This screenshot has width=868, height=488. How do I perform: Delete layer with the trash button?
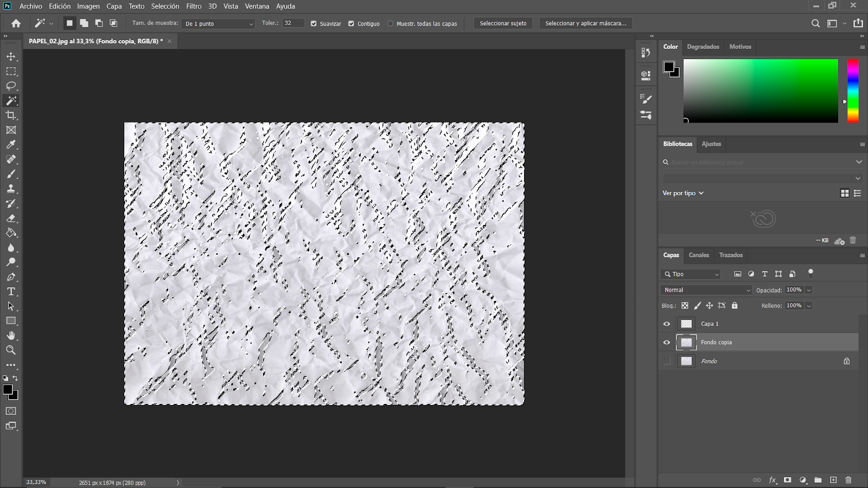tap(848, 480)
